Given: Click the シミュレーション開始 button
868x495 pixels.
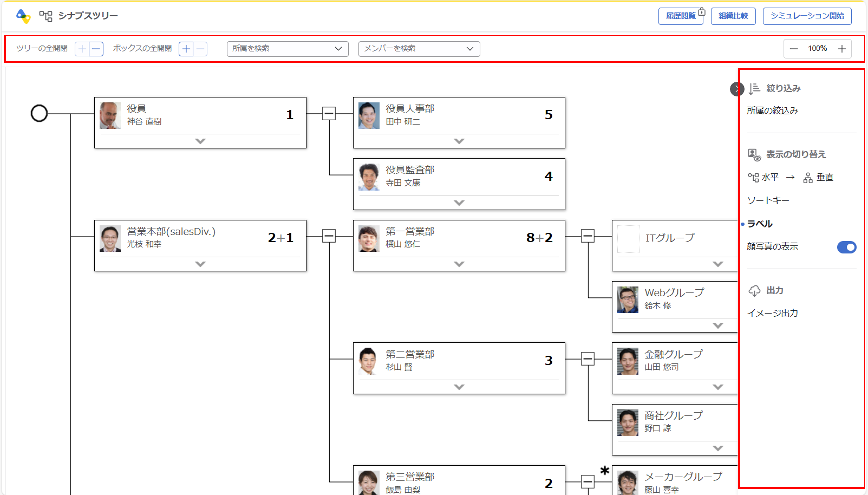Looking at the screenshot, I should point(807,15).
